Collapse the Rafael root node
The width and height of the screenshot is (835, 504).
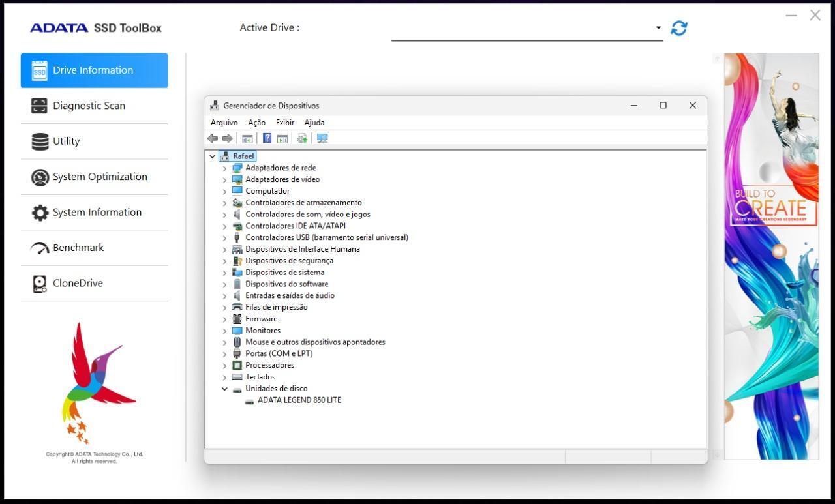pyautogui.click(x=213, y=156)
